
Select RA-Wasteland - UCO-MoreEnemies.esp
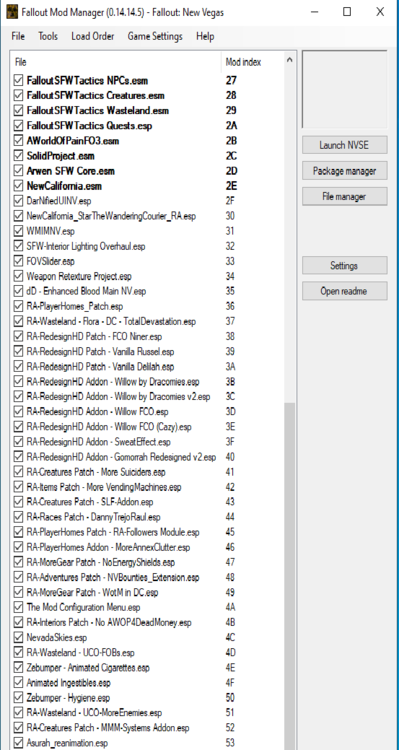tap(94, 713)
